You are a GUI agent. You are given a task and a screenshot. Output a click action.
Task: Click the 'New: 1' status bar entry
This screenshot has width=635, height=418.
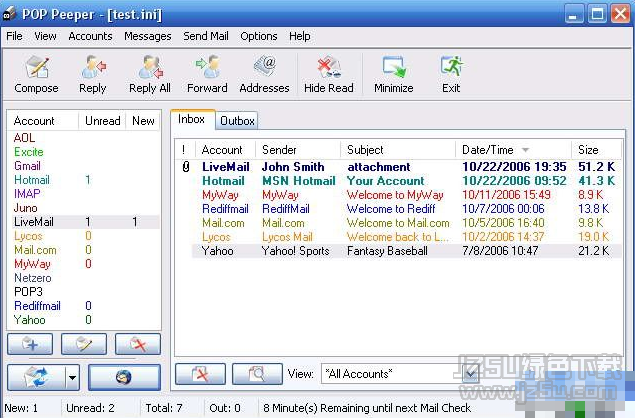click(21, 408)
